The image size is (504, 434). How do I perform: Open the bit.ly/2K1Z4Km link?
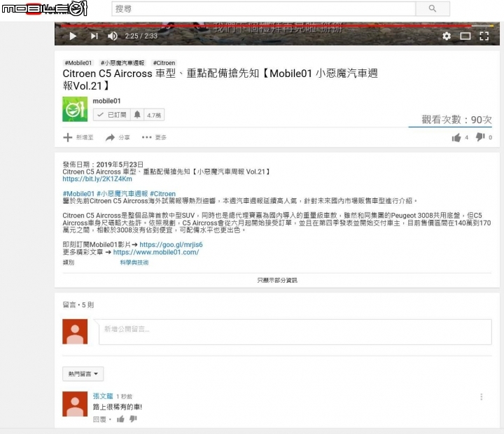pyautogui.click(x=97, y=179)
